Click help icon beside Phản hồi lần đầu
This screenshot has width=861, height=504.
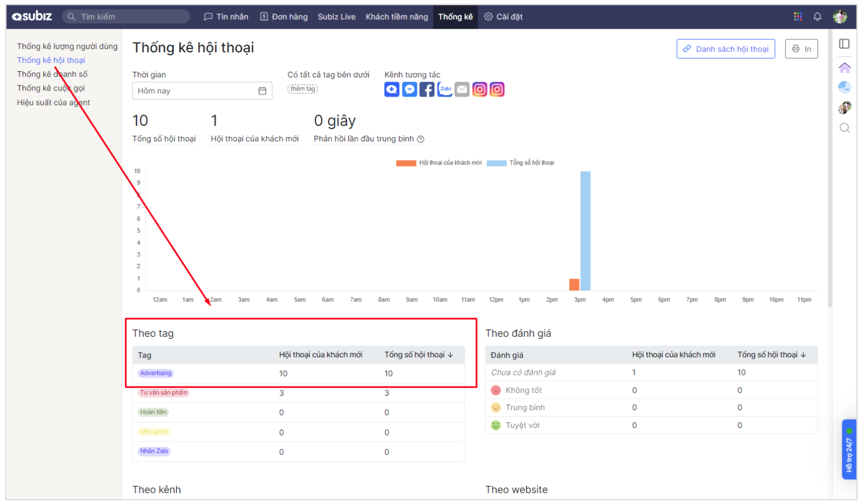(421, 139)
